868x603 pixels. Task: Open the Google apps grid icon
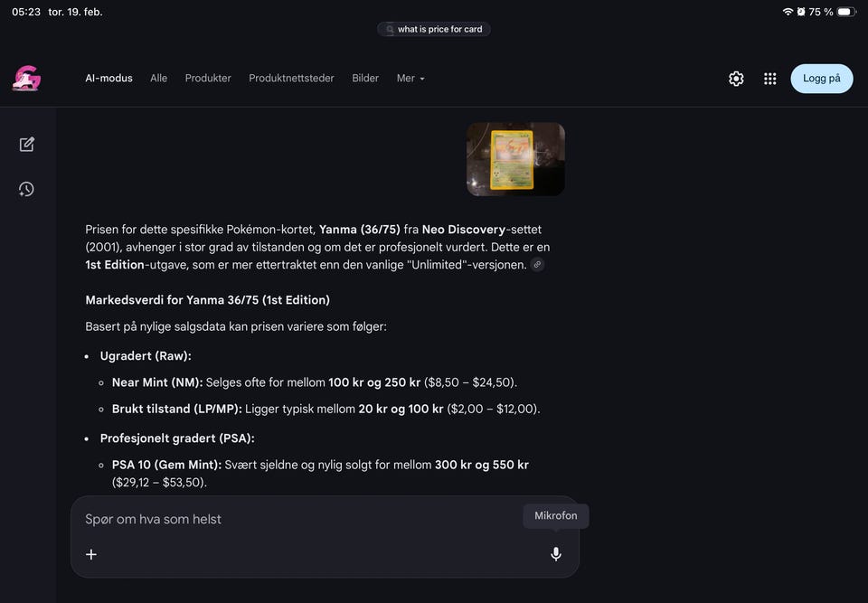[x=770, y=79]
